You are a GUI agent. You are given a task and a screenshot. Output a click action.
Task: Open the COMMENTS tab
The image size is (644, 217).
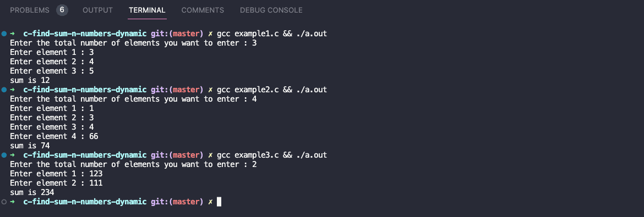coord(203,10)
